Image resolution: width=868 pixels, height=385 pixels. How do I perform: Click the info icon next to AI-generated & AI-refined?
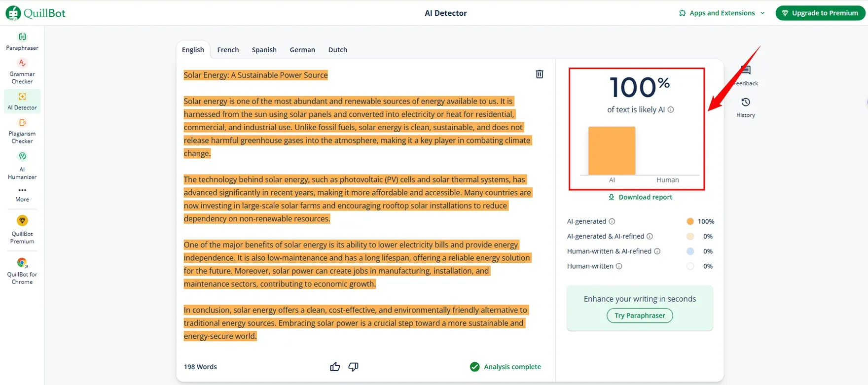click(x=650, y=236)
